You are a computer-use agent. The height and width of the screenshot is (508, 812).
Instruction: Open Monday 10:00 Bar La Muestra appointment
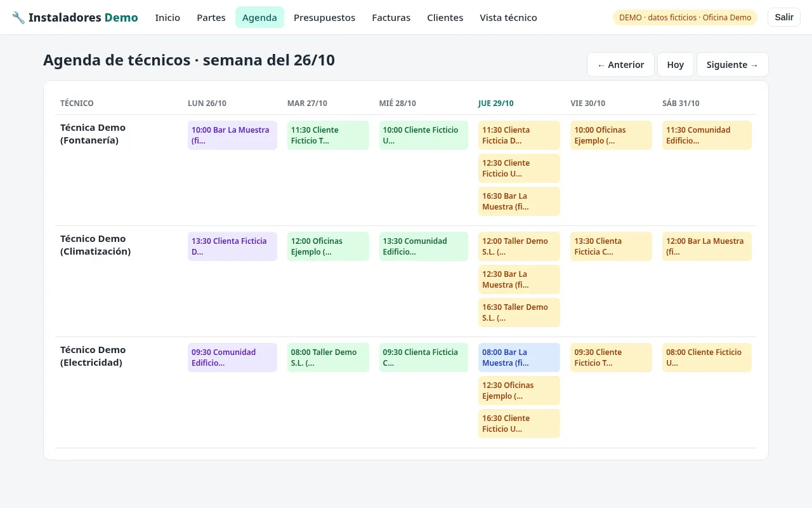pyautogui.click(x=232, y=135)
